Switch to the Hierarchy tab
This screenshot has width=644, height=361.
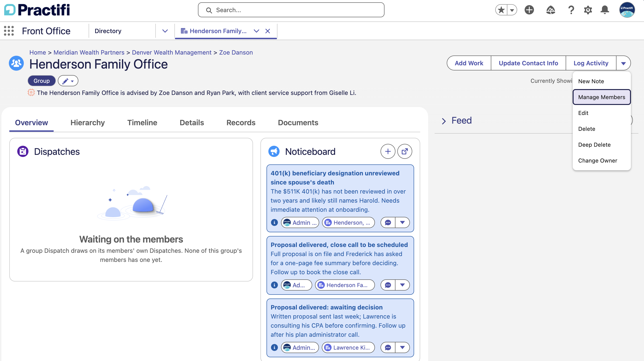tap(87, 122)
